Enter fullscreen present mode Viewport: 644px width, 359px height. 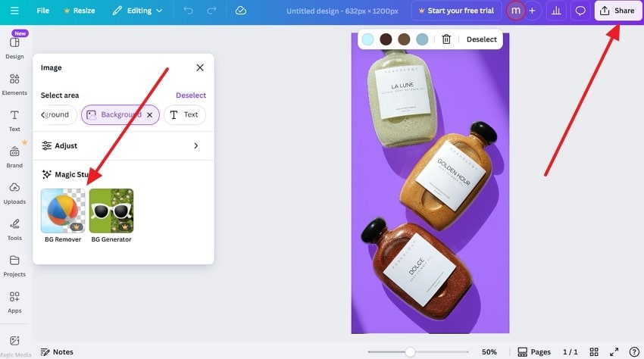(x=614, y=351)
